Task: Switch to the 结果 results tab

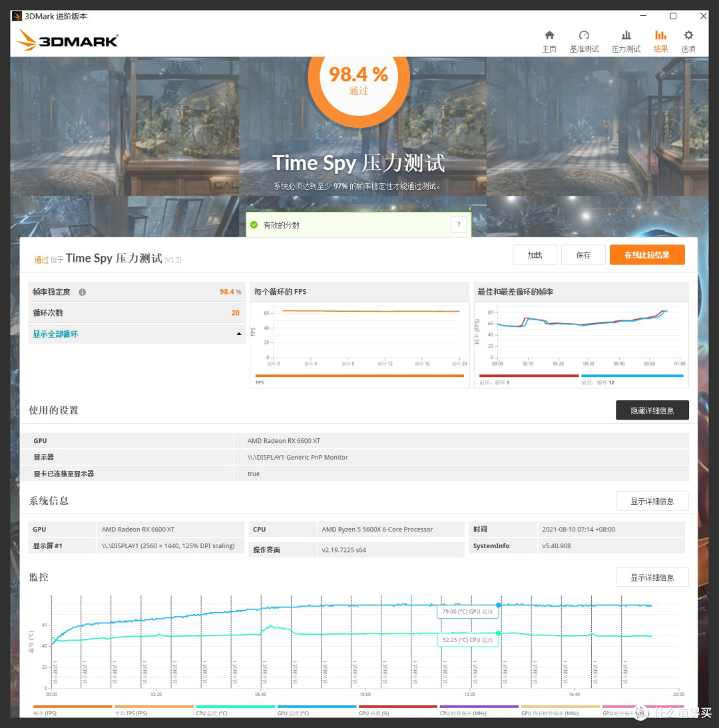Action: pos(660,41)
